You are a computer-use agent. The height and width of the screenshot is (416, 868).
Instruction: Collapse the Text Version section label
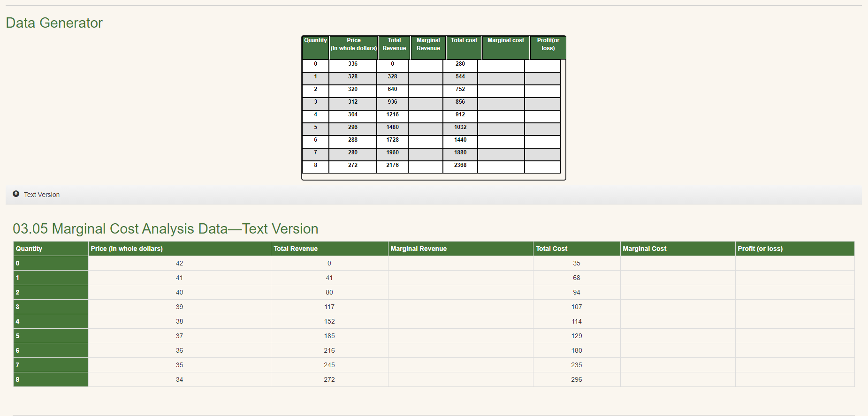coord(42,195)
